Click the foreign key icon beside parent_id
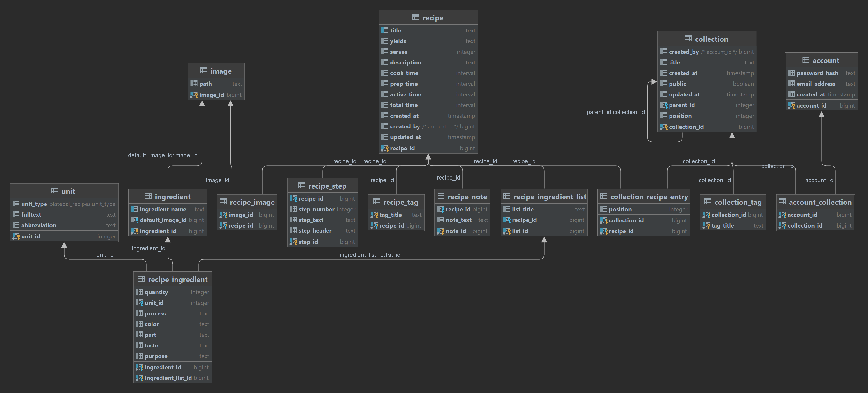Image resolution: width=868 pixels, height=393 pixels. (663, 105)
